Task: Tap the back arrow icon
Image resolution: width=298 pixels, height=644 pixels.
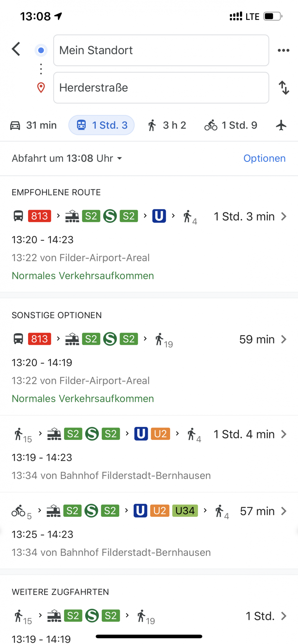Action: (x=16, y=49)
